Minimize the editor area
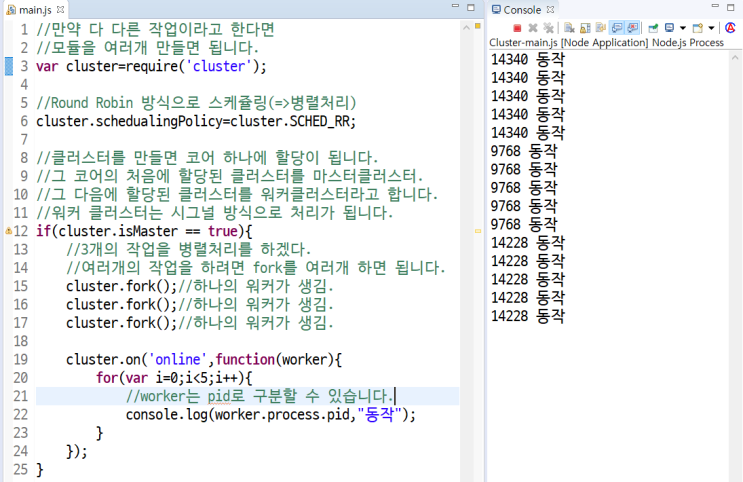This screenshot has height=482, width=743. pos(455,6)
